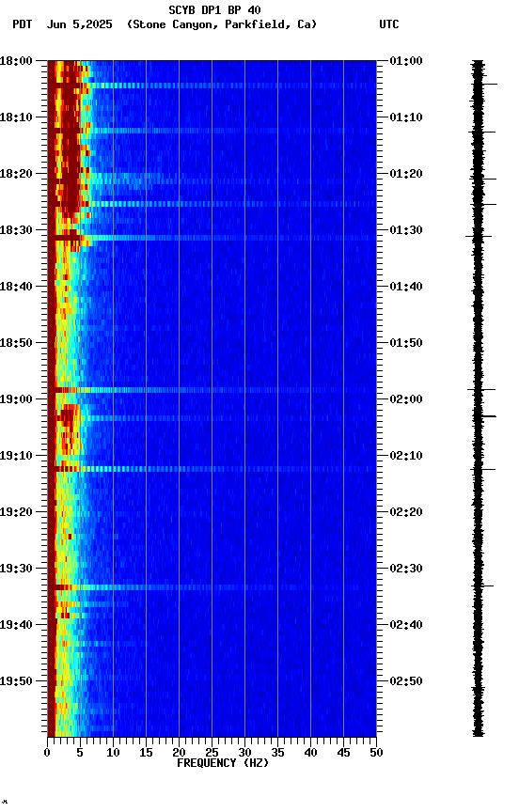Select the date text 'Jun 5,2025'
The image size is (519, 812).
click(79, 24)
